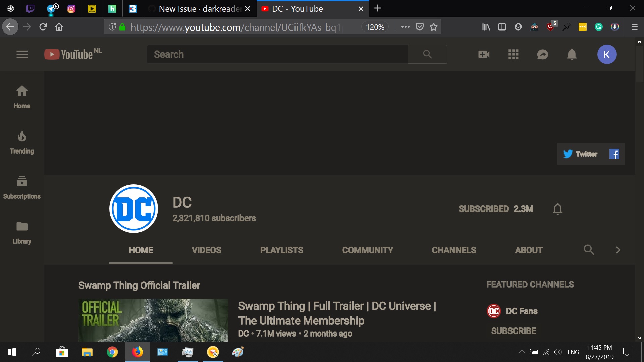Switch to the VIDEOS channel tab

click(206, 250)
